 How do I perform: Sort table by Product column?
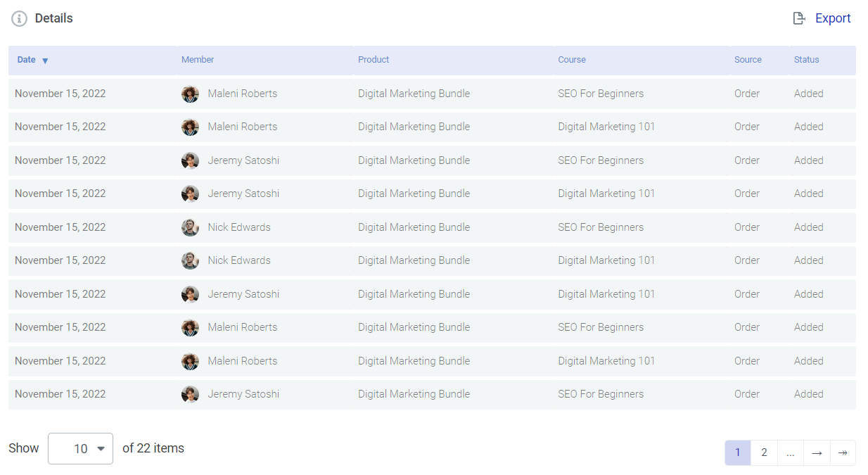(x=374, y=61)
